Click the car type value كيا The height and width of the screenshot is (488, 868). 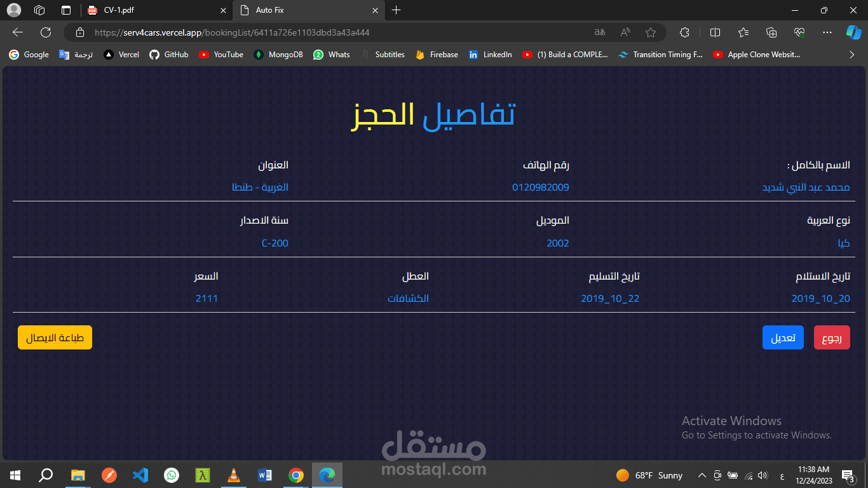[x=844, y=243]
